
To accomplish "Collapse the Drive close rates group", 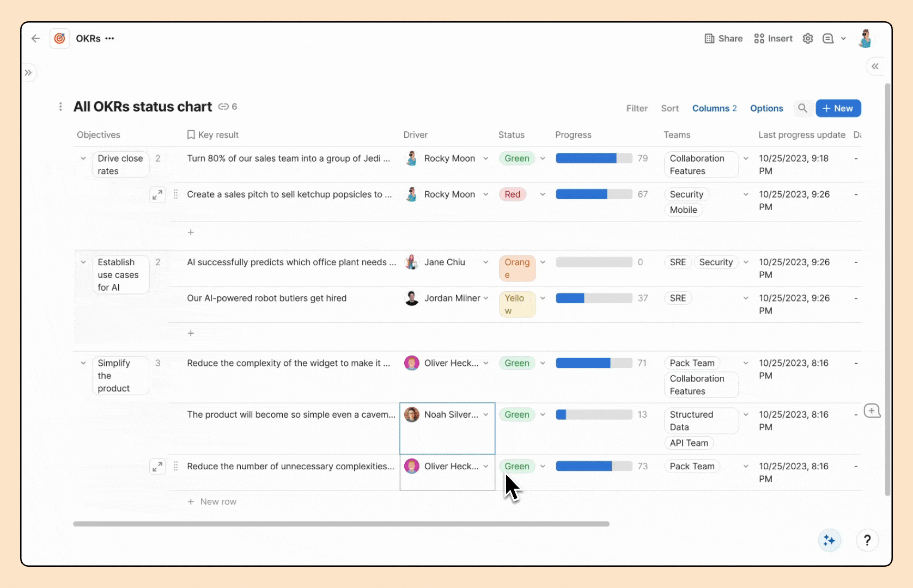I will [83, 158].
